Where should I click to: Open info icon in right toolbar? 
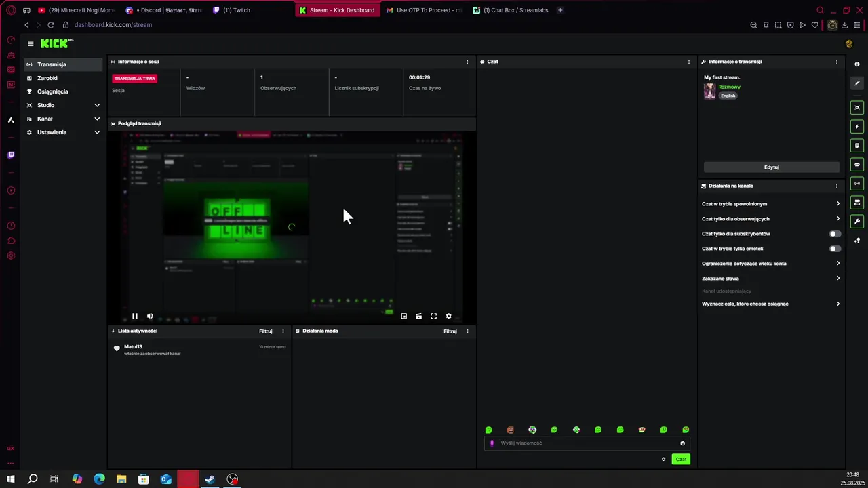pos(857,64)
